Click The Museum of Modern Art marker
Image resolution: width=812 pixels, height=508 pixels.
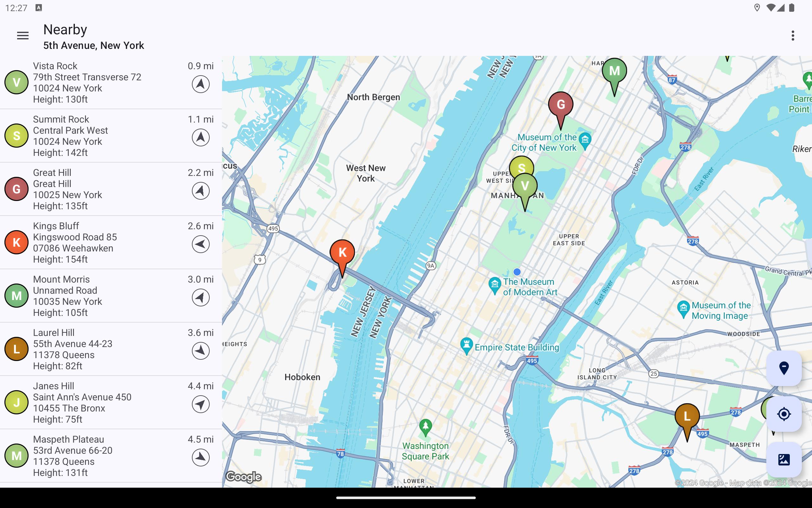[x=494, y=285]
